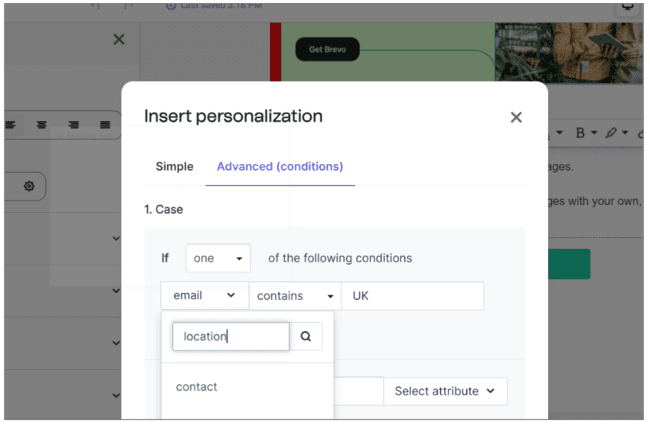Close the left side panel
The height and width of the screenshot is (426, 650).
tap(119, 40)
